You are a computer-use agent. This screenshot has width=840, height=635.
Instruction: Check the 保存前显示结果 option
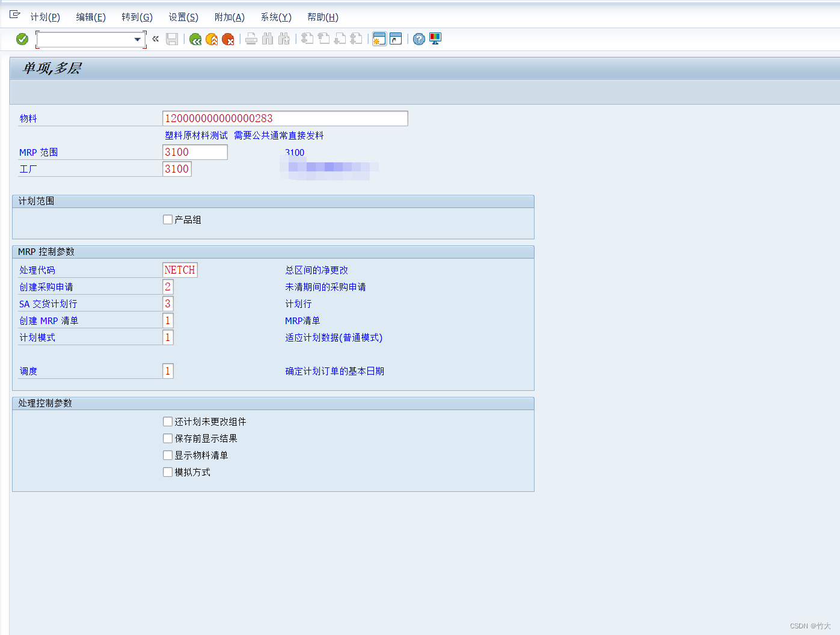pos(167,438)
